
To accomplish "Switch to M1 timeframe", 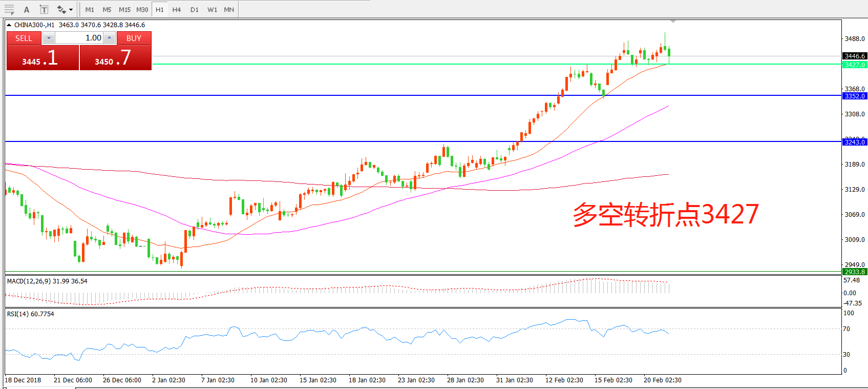I will coord(90,9).
